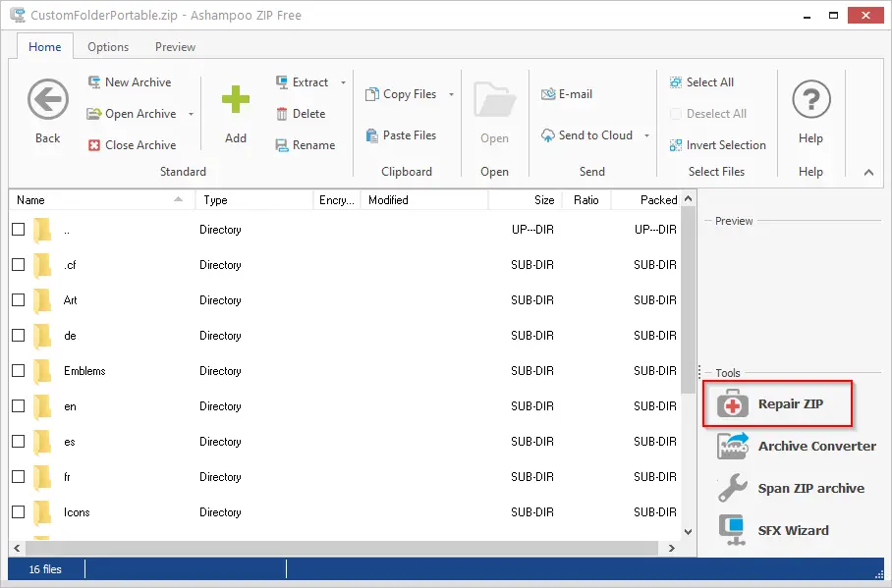Screen dimensions: 892x588
Task: Click the horizontal scrollbar left arrow
Action: (x=17, y=548)
